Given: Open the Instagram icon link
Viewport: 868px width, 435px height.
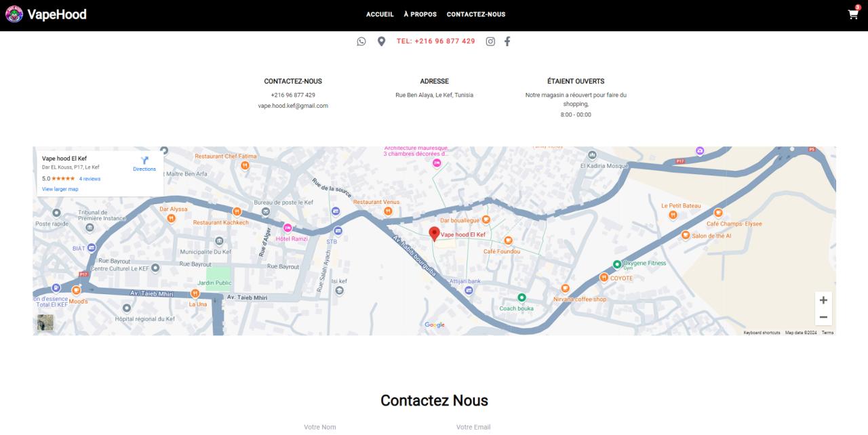Looking at the screenshot, I should point(490,41).
